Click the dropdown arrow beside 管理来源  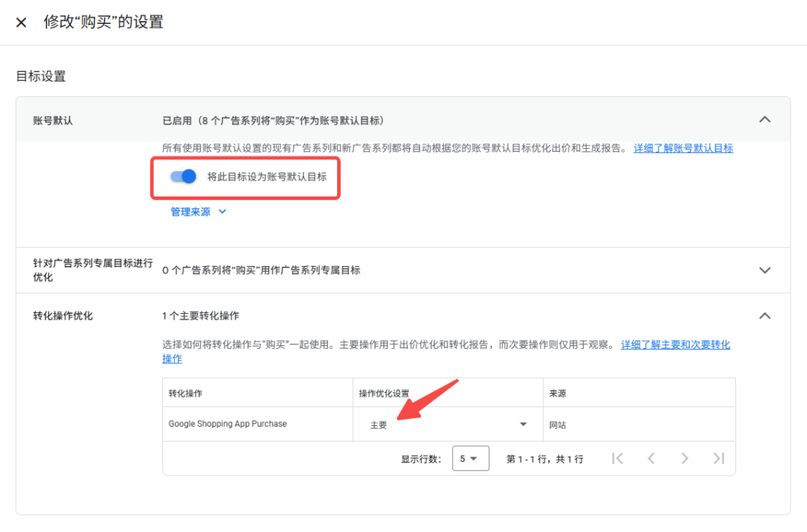tap(221, 211)
